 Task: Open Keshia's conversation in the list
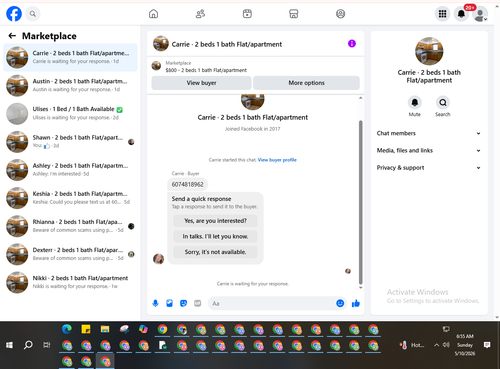(x=70, y=198)
